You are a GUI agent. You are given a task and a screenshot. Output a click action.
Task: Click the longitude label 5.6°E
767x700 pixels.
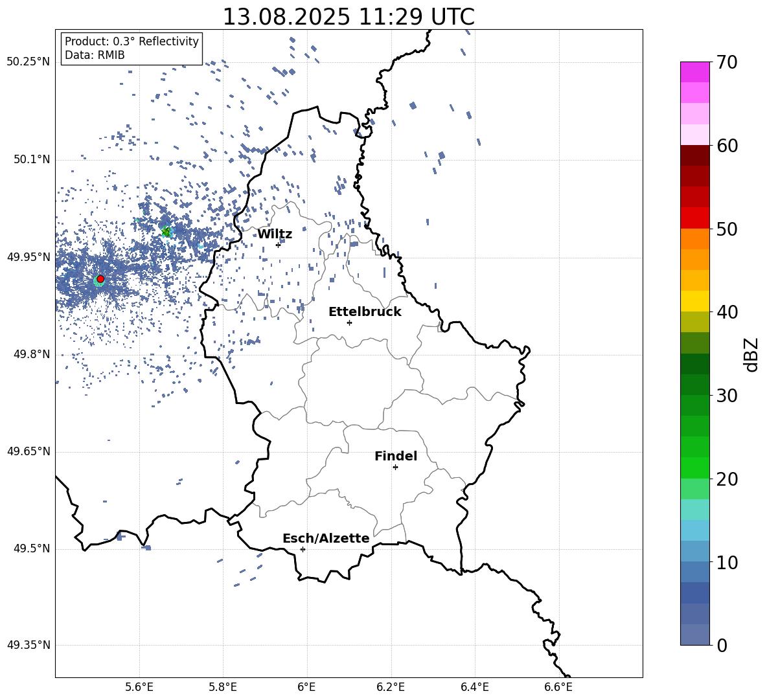coord(139,687)
